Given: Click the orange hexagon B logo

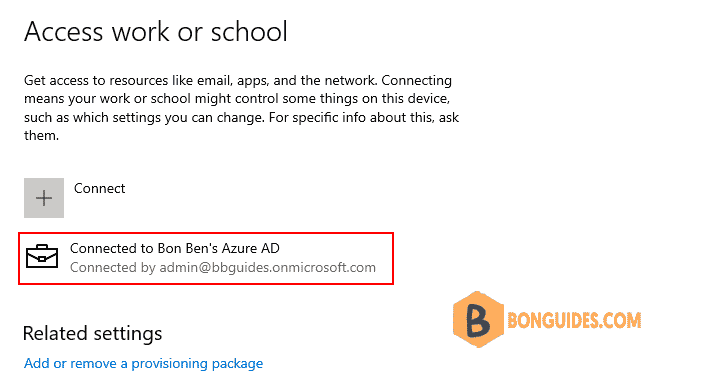Looking at the screenshot, I should pos(478,319).
